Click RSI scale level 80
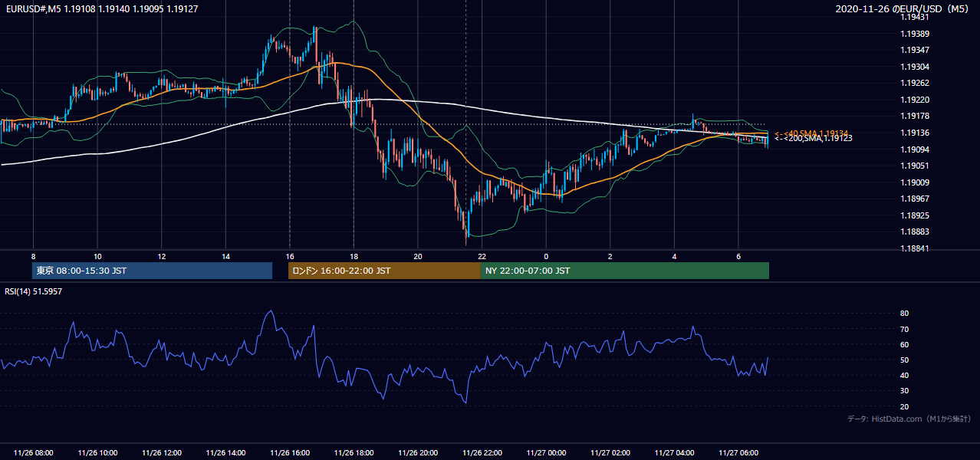Screen dimensions: 980x460 click(905, 314)
